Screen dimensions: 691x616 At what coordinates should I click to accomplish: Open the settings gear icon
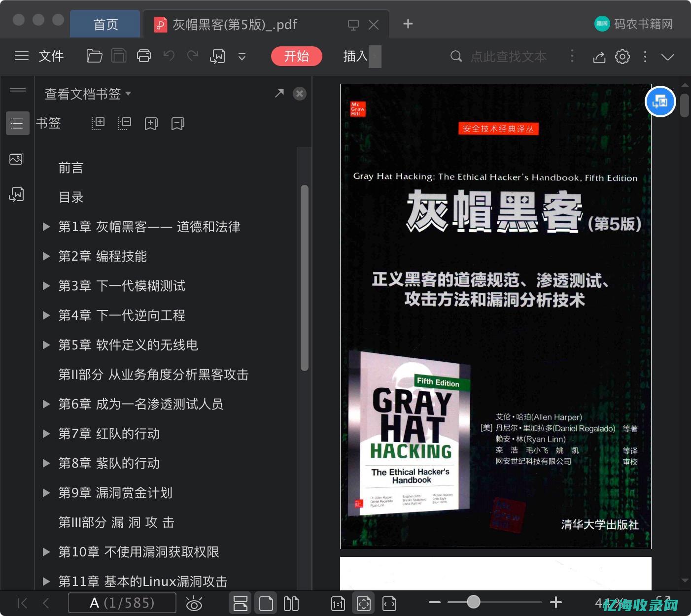[x=622, y=57]
